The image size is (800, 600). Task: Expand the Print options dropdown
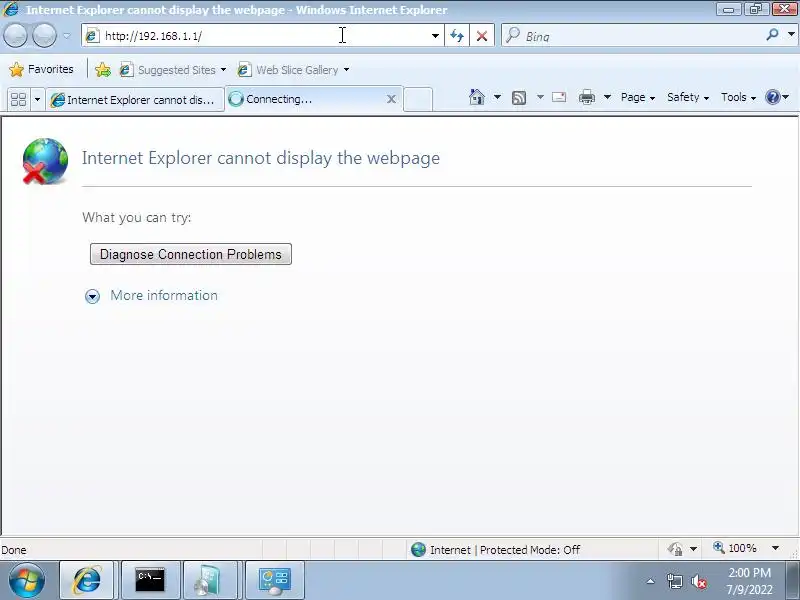pos(608,97)
